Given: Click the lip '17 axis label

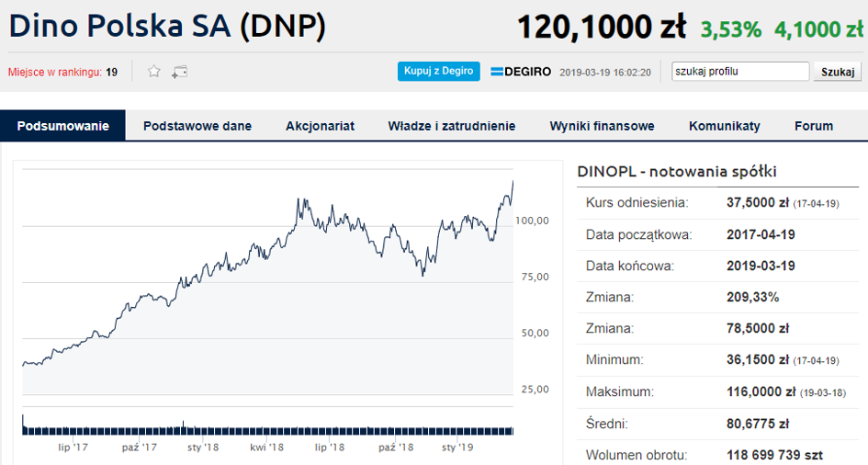Looking at the screenshot, I should tap(73, 448).
